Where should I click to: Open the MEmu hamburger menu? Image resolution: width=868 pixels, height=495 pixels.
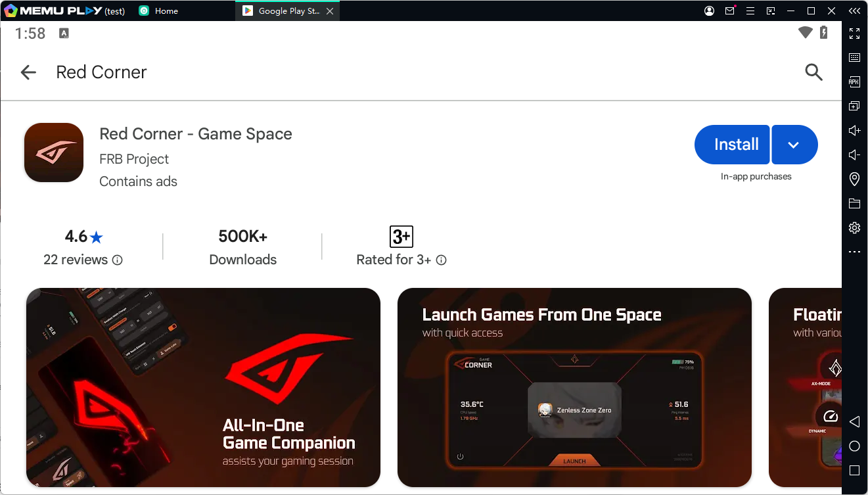coord(750,11)
